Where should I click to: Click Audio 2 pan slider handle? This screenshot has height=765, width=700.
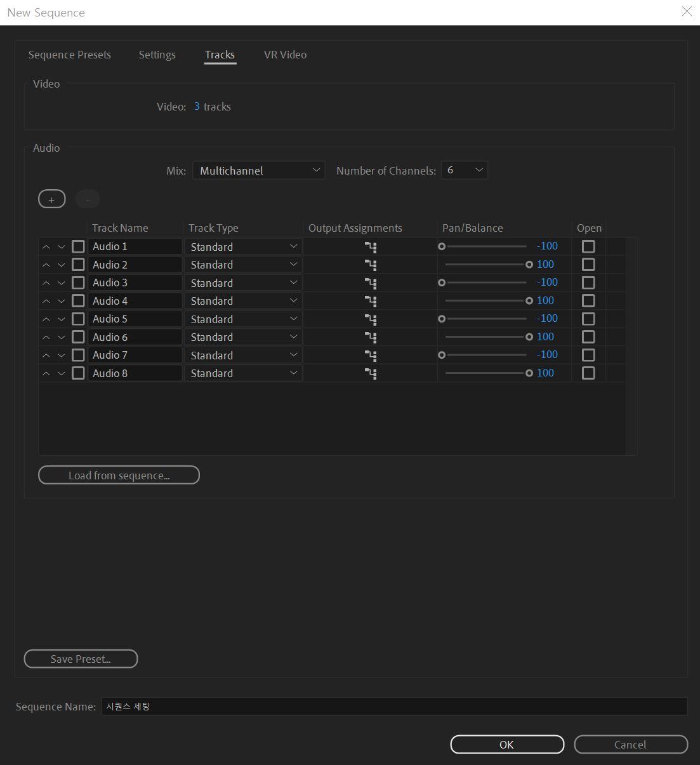click(529, 264)
